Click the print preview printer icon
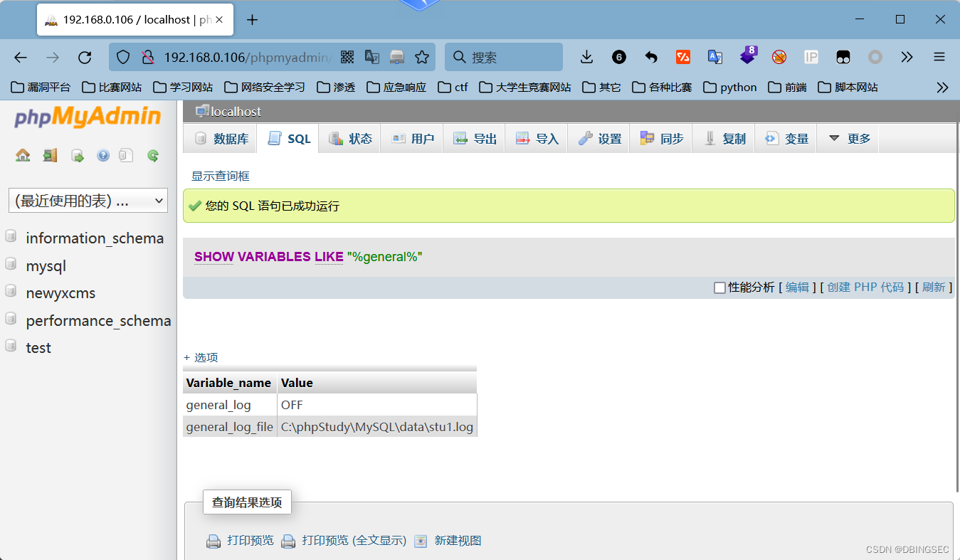Viewport: 960px width, 560px height. 213,541
